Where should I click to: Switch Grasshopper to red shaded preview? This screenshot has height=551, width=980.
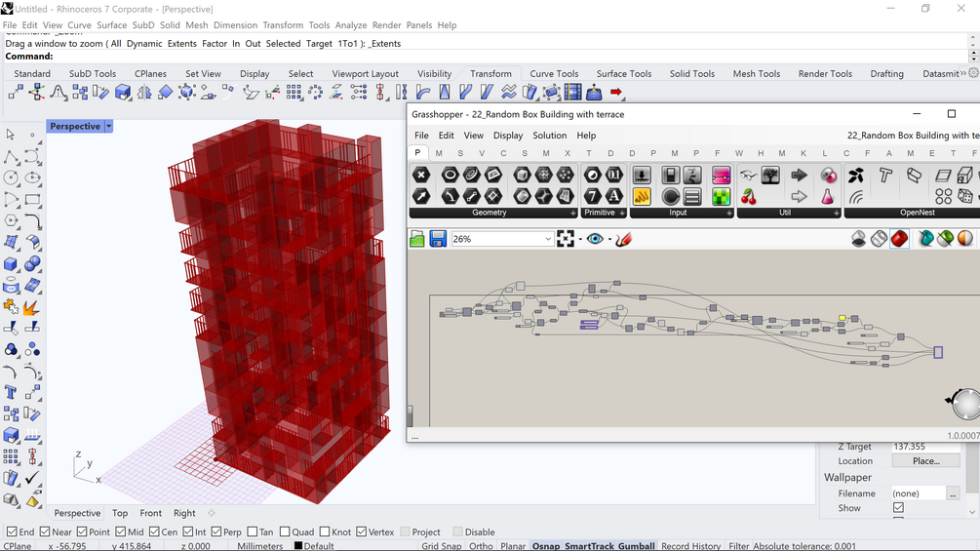899,239
